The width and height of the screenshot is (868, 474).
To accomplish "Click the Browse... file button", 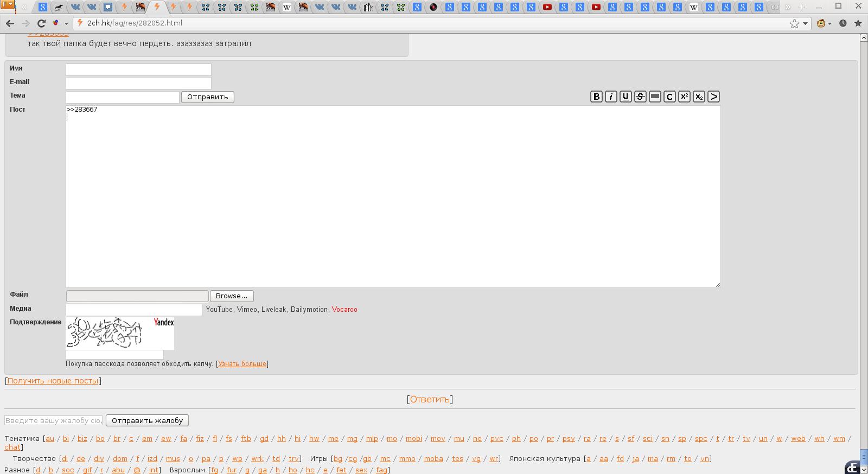I will coord(232,296).
